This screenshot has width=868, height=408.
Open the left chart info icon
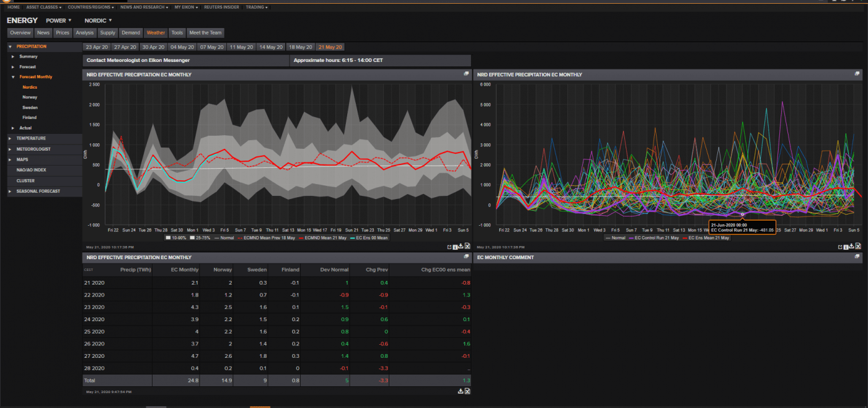pyautogui.click(x=456, y=246)
